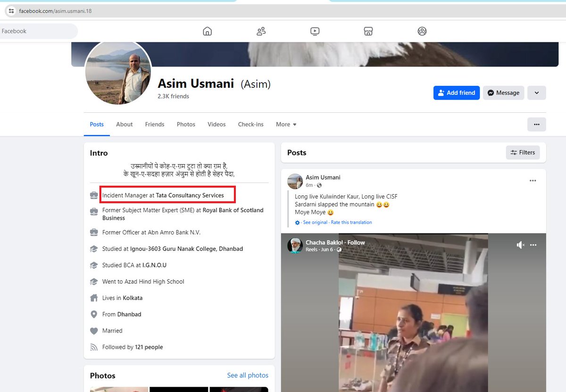Open the Asim Usmani post author name
This screenshot has height=392, width=566.
(323, 177)
